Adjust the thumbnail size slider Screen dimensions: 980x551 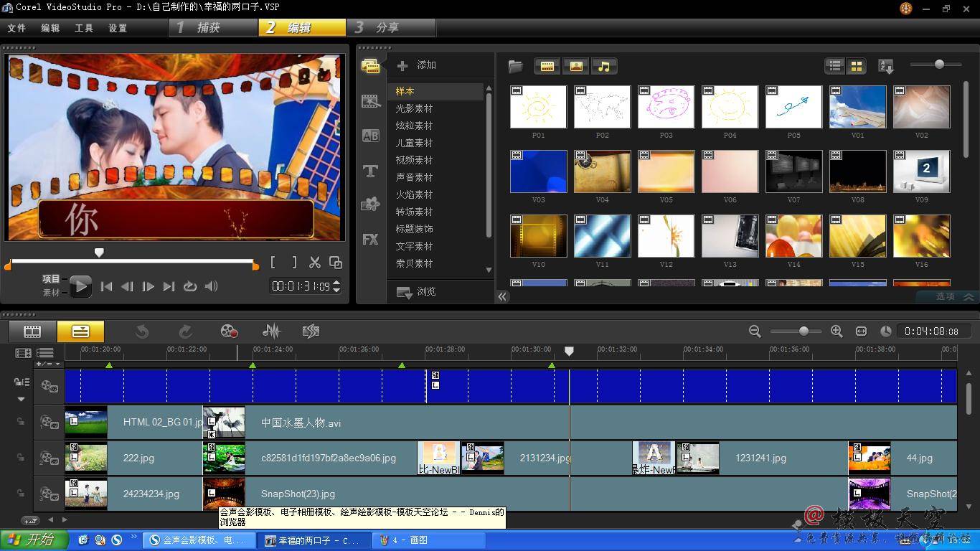[x=939, y=65]
